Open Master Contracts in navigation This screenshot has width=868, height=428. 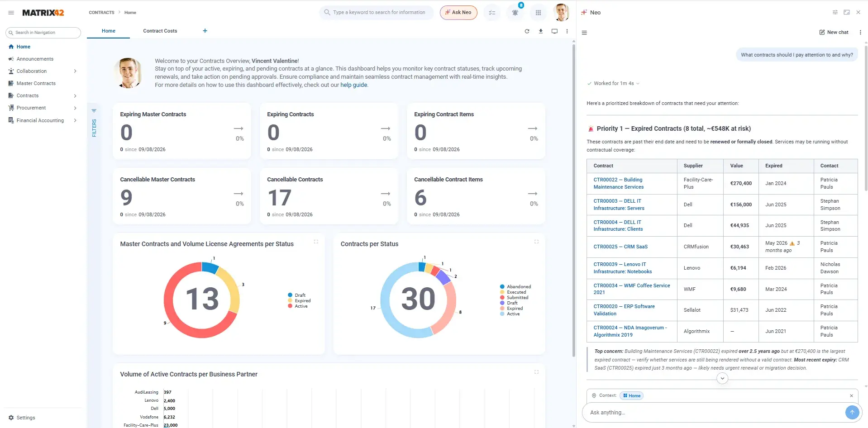[36, 83]
